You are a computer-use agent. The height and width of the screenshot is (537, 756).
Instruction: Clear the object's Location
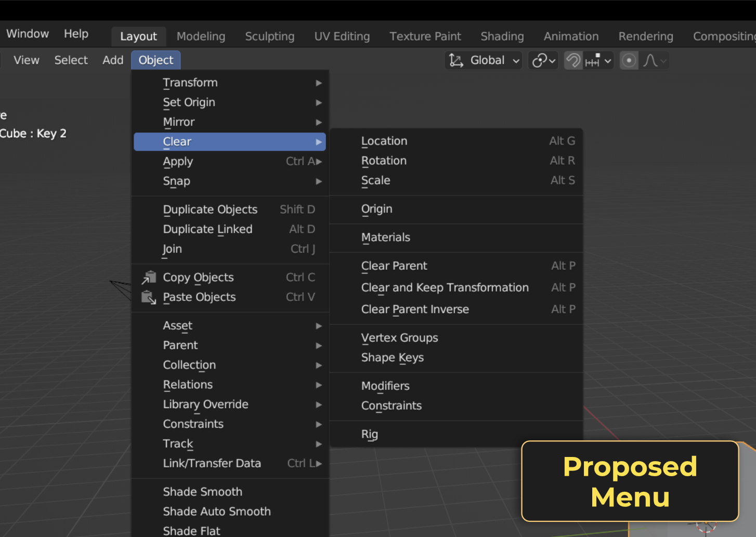point(457,141)
